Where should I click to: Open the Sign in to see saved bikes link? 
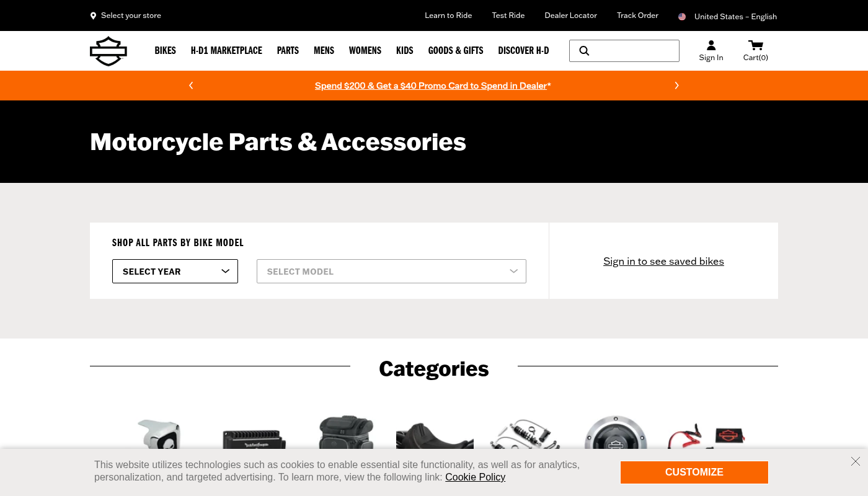[x=663, y=261]
